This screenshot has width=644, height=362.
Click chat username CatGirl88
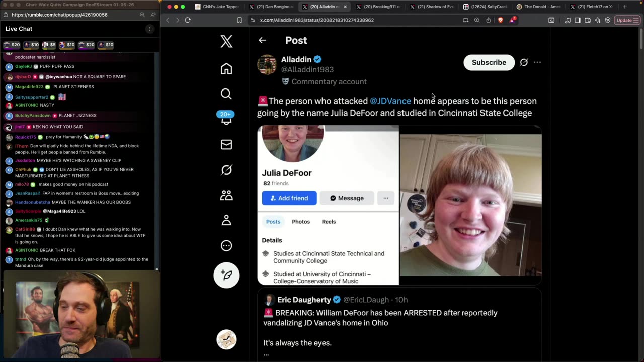[x=25, y=229]
